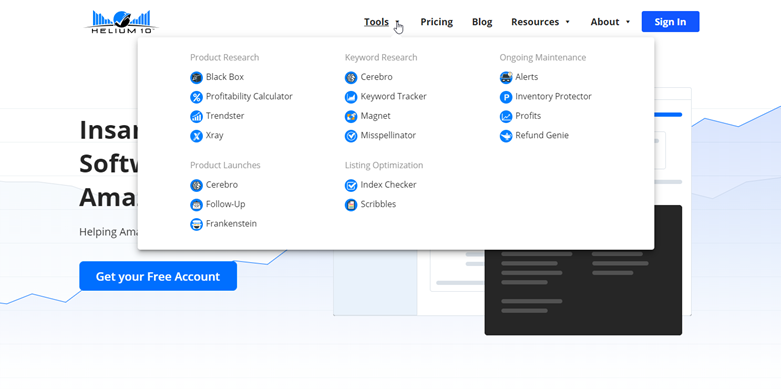Open Black Box tool link
781x389 pixels.
[x=225, y=77]
